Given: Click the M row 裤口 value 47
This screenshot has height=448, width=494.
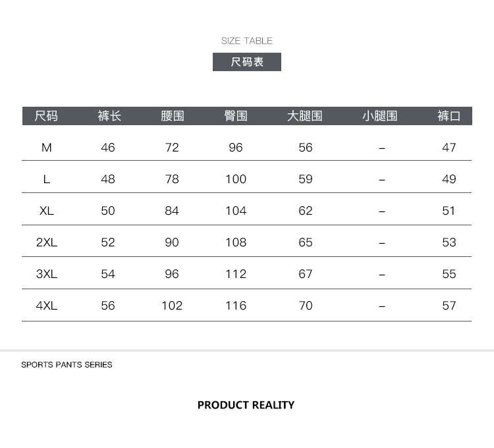Looking at the screenshot, I should point(449,148).
